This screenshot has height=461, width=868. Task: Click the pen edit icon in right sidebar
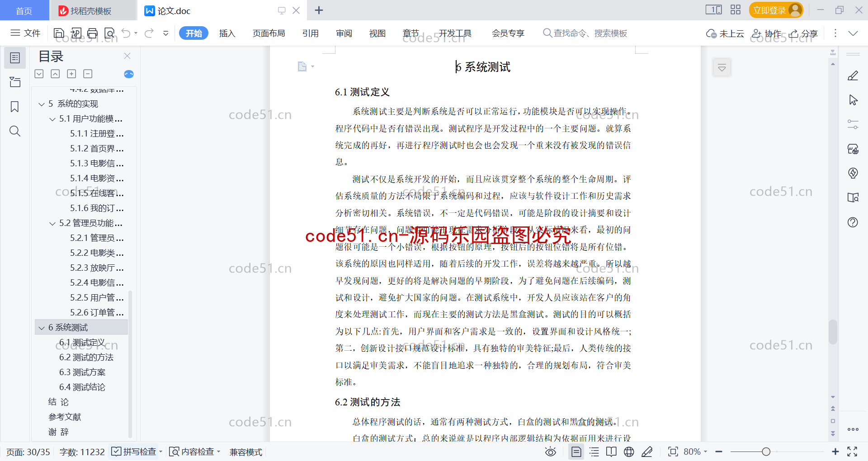click(x=853, y=76)
